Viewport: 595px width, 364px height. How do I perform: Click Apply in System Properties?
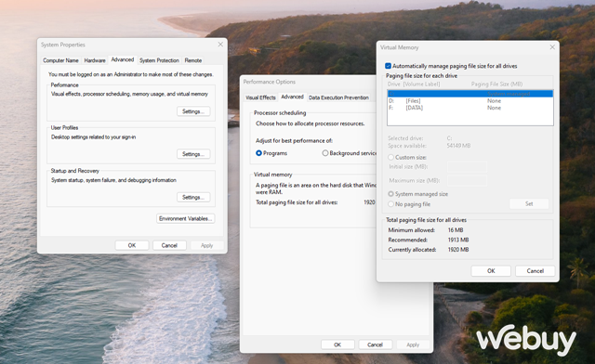(206, 245)
